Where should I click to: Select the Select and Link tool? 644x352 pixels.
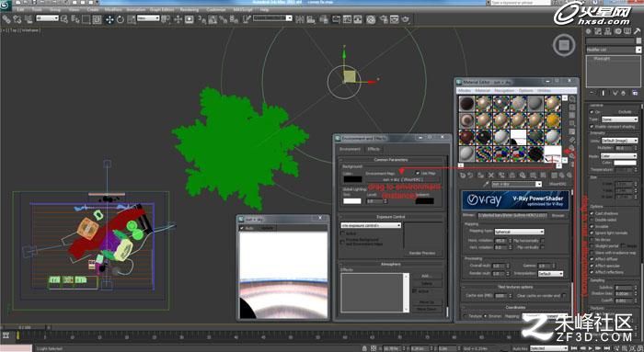click(x=6, y=19)
